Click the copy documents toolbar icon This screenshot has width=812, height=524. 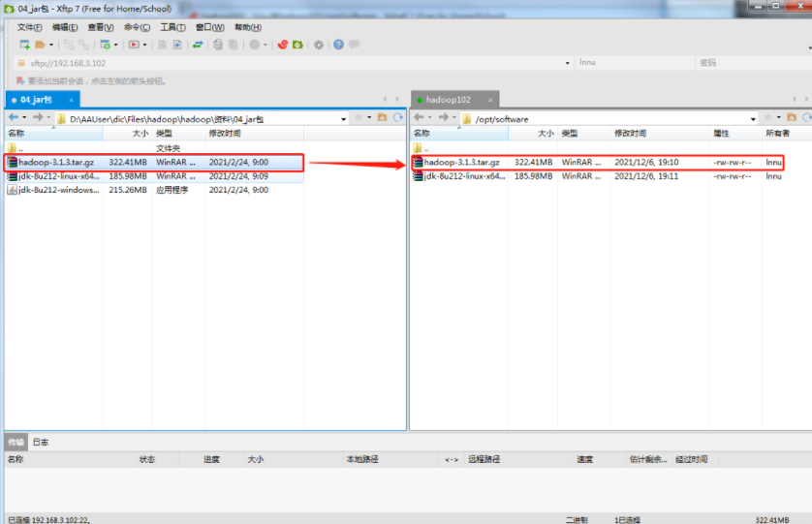tap(218, 45)
